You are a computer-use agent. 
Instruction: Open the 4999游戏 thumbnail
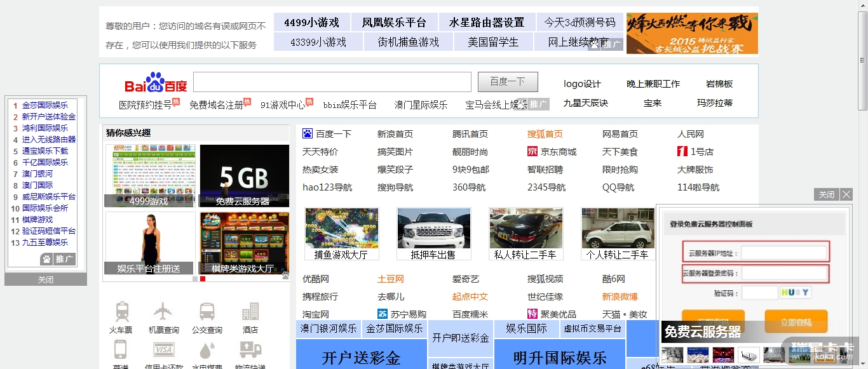click(x=150, y=175)
